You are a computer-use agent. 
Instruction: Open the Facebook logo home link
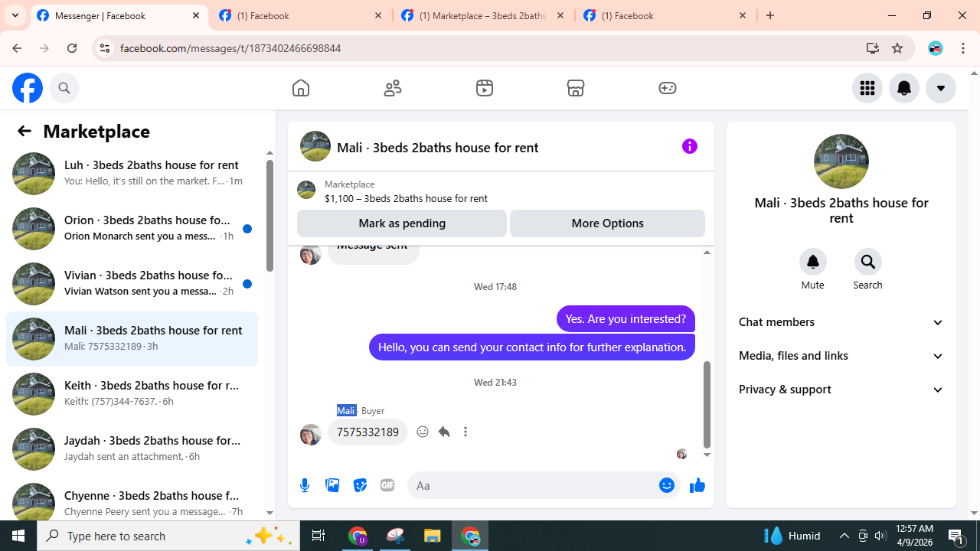click(x=28, y=88)
